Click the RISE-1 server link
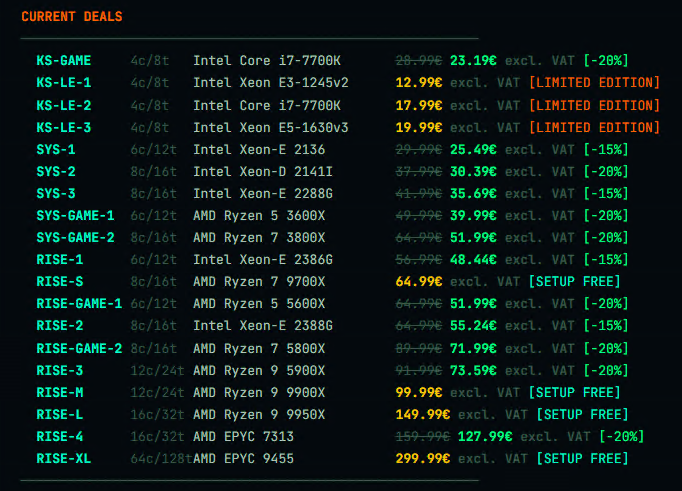Viewport: 682px width, 491px height. pos(60,259)
